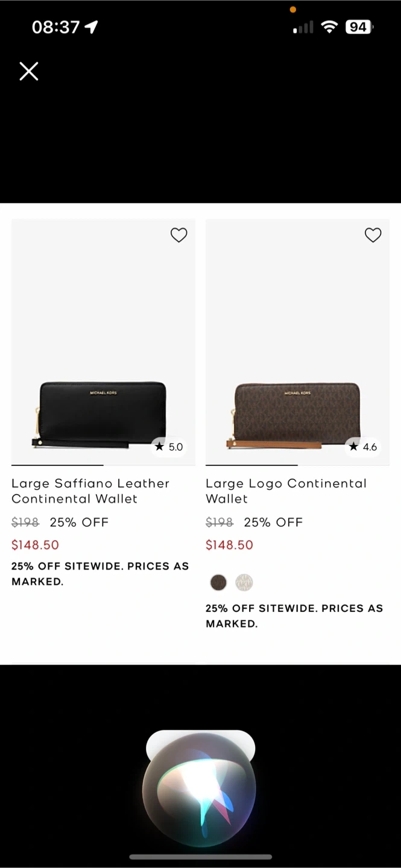Image resolution: width=401 pixels, height=868 pixels.
Task: Tap the Wi-Fi status icon
Action: coord(329,27)
